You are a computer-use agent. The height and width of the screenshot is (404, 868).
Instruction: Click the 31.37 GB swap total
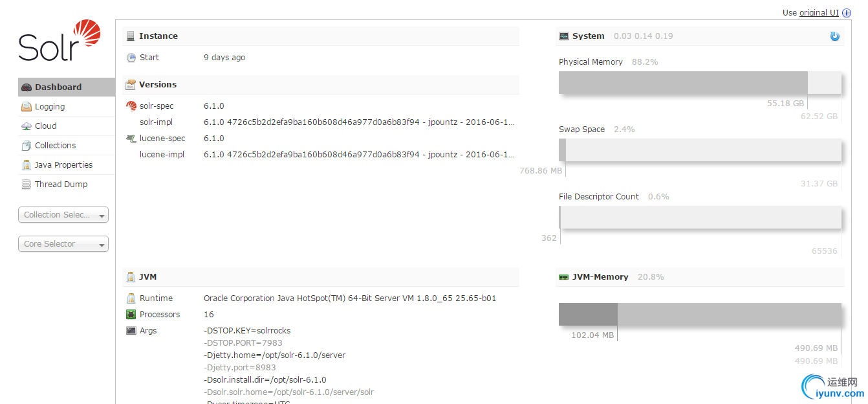pyautogui.click(x=819, y=184)
